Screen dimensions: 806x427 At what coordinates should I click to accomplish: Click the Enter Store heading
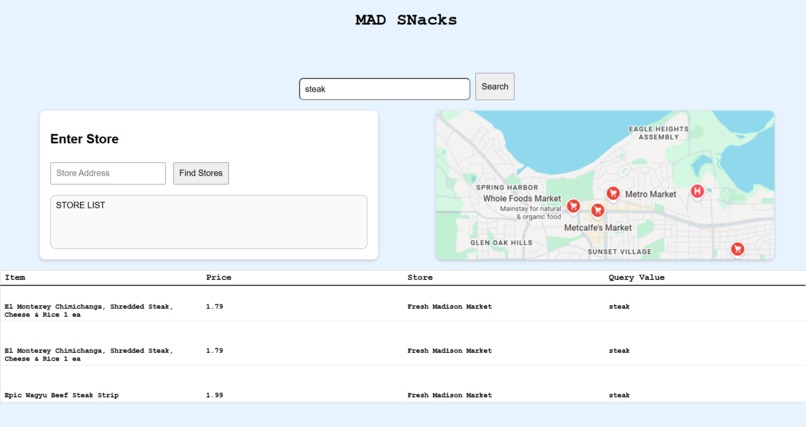pyautogui.click(x=84, y=139)
